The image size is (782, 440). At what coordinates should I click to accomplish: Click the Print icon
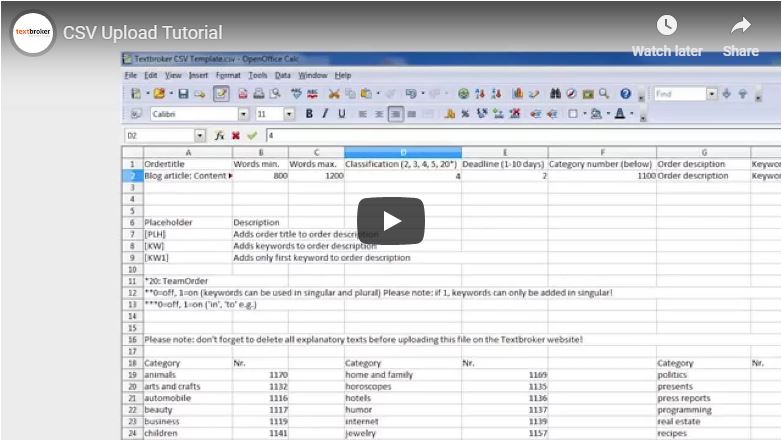(x=258, y=93)
